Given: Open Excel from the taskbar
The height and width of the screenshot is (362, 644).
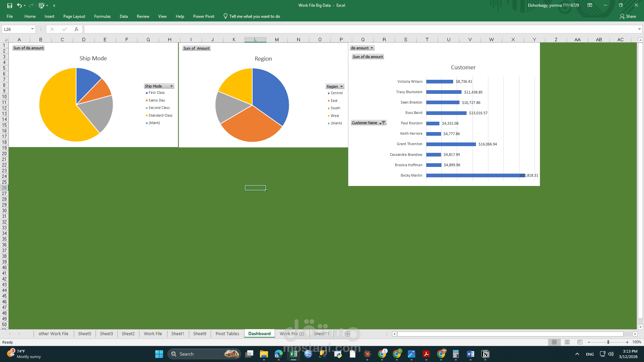Looking at the screenshot, I should [293, 354].
